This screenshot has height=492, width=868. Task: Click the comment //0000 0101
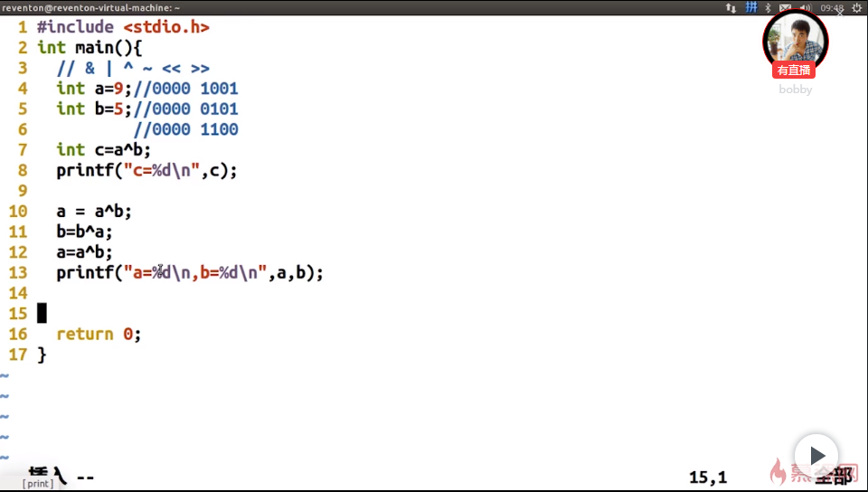coord(186,109)
